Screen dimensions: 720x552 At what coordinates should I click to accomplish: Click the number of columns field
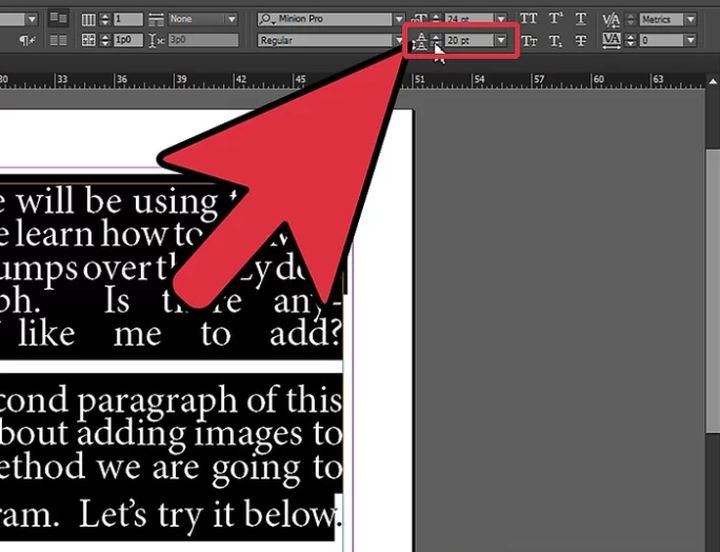pyautogui.click(x=128, y=19)
